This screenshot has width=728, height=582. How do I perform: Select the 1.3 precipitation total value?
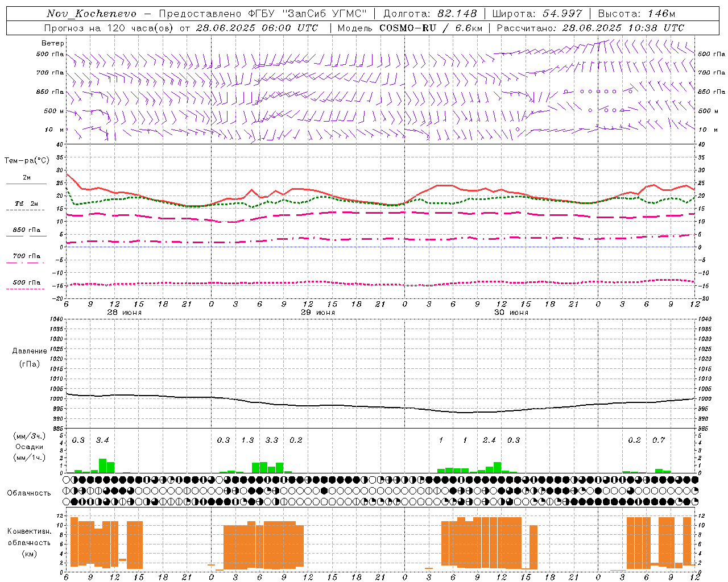point(247,440)
